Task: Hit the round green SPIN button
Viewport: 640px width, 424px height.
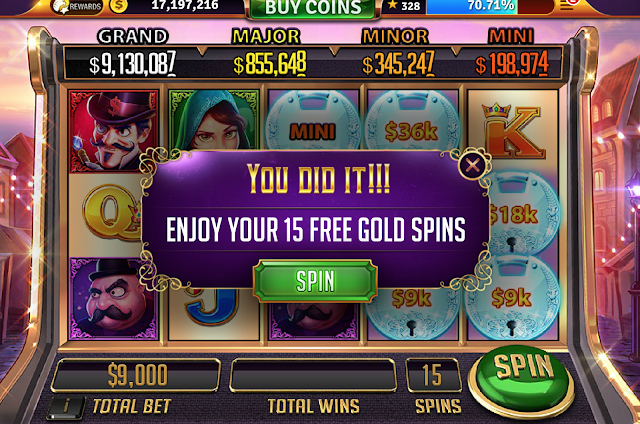Action: pyautogui.click(x=522, y=380)
